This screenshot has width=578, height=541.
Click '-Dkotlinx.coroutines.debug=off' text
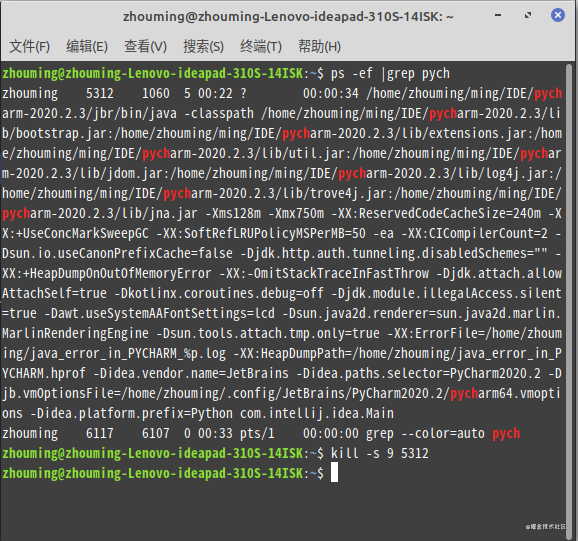click(x=219, y=293)
